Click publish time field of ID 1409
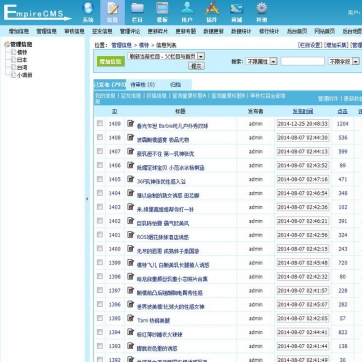This screenshot has height=362, width=362. [x=303, y=124]
